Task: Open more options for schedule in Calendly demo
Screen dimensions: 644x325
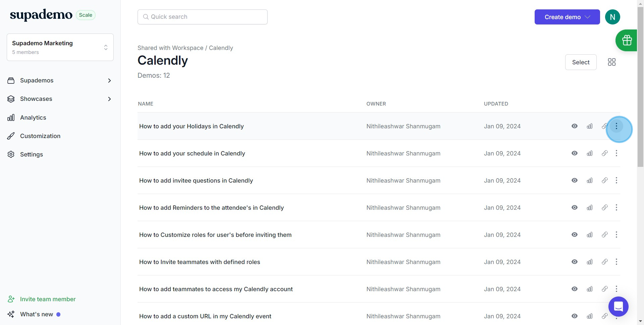Action: 616,153
